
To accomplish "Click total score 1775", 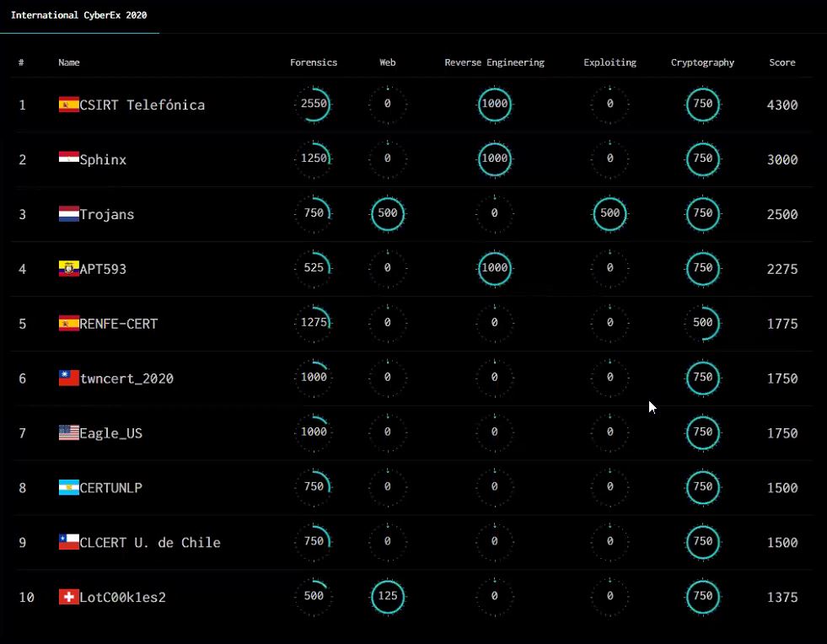I will coord(782,324).
